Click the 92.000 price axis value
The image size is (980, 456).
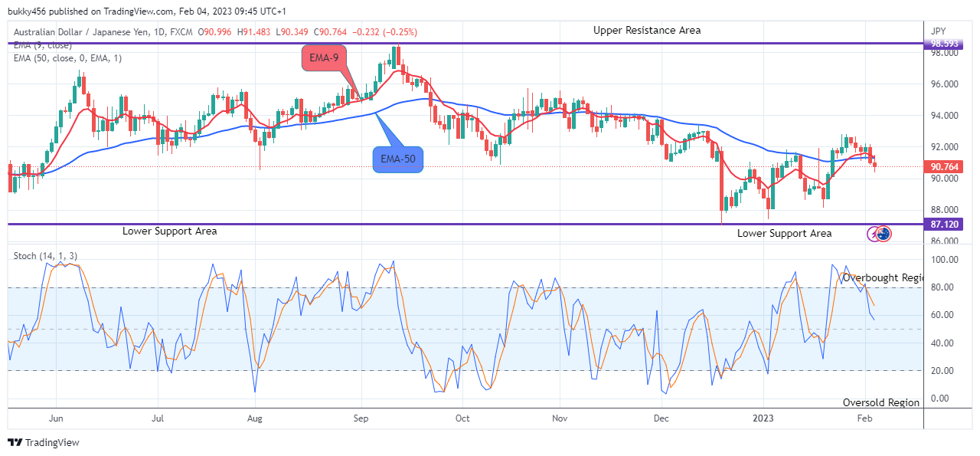point(946,147)
